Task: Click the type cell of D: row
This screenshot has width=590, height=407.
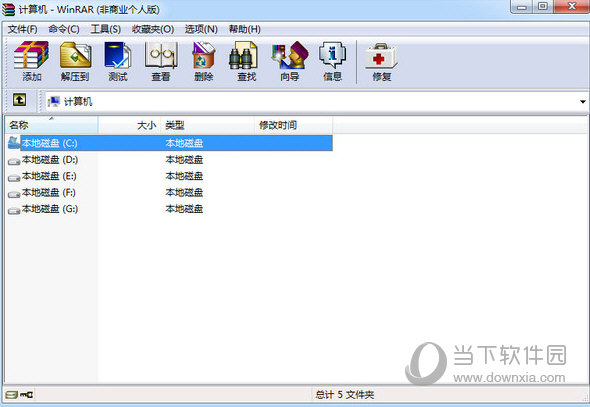Action: (x=184, y=160)
